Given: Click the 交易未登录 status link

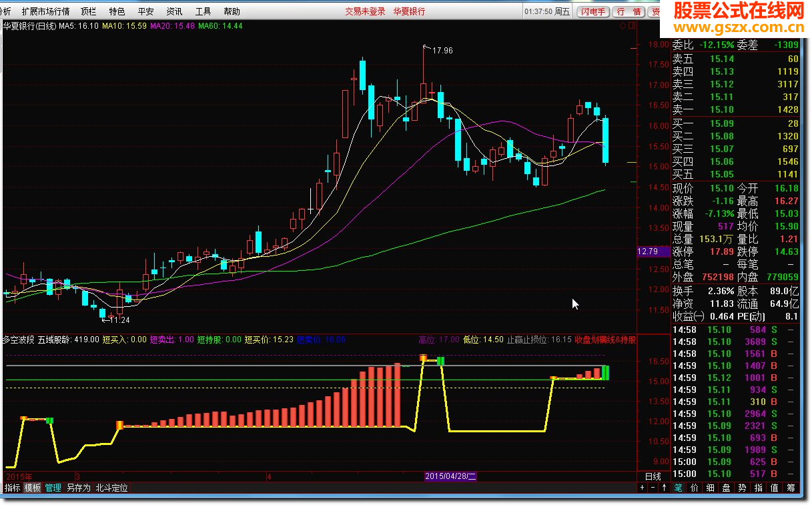Looking at the screenshot, I should (x=365, y=11).
